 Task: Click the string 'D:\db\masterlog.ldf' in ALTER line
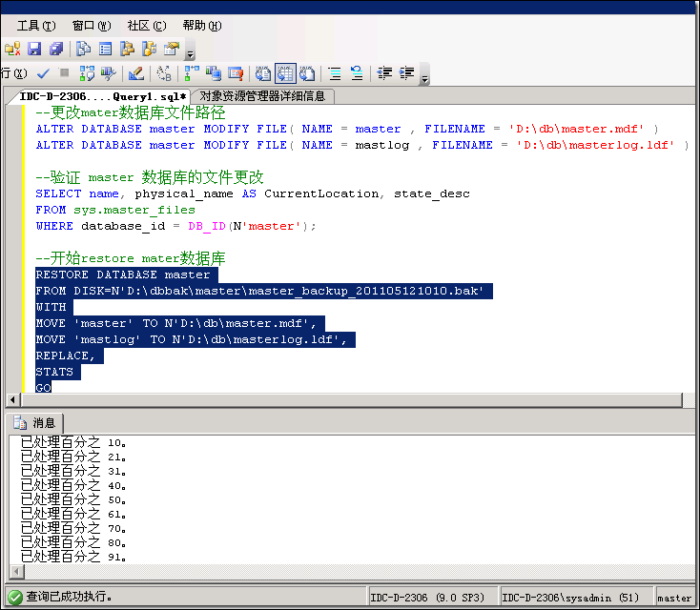(595, 145)
